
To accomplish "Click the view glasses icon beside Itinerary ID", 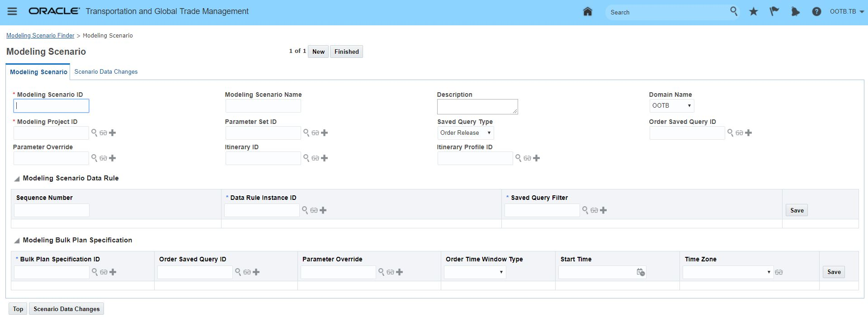I will click(315, 158).
